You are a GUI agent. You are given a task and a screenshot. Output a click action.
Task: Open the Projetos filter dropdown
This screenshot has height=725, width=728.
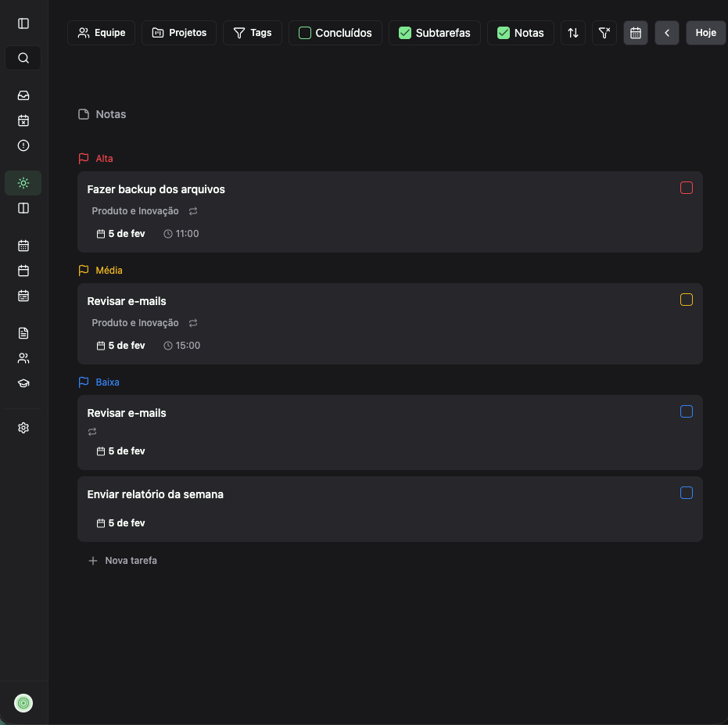tap(179, 33)
